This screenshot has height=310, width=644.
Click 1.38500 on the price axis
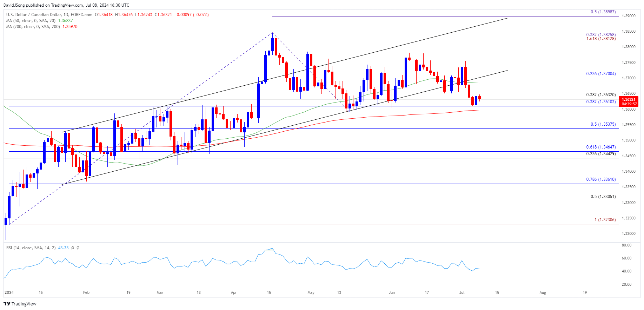[629, 32]
